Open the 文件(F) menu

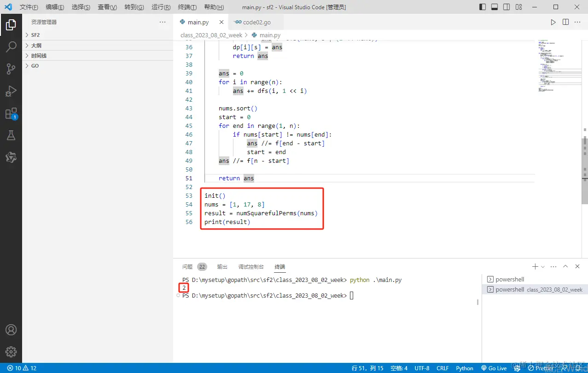click(x=29, y=7)
